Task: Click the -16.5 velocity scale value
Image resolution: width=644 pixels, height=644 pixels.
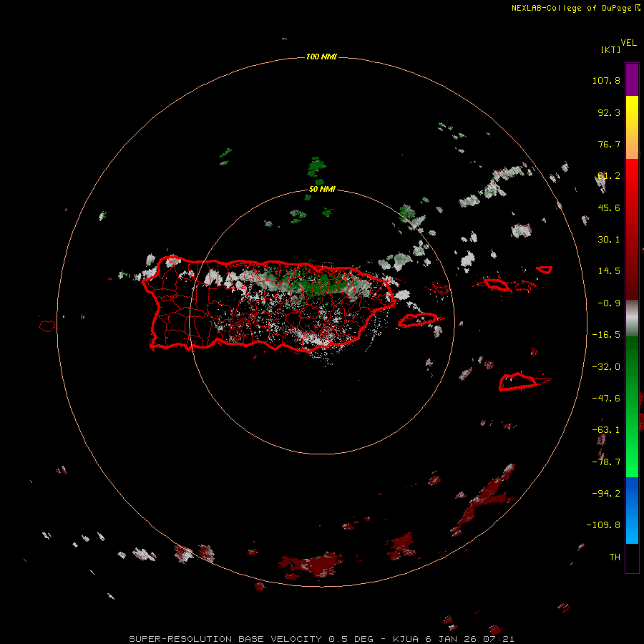Action: coord(606,335)
